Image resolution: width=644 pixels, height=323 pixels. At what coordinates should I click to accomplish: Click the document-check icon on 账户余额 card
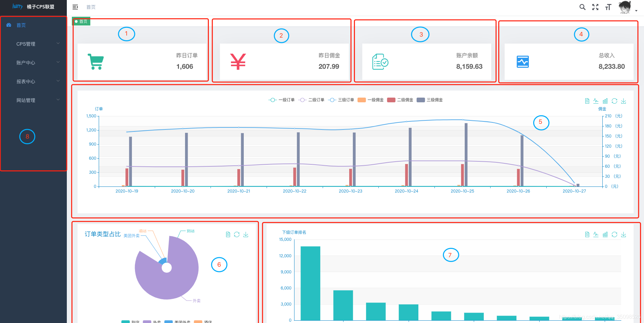[380, 62]
